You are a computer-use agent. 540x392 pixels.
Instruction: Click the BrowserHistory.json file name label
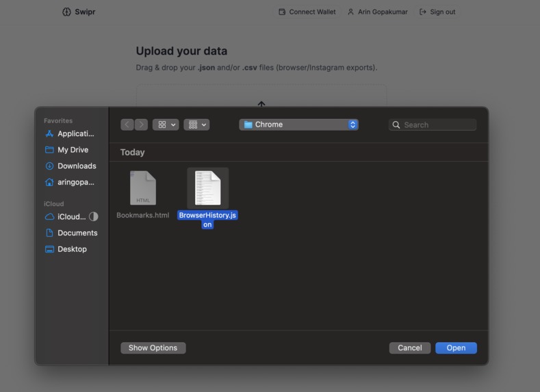[x=207, y=220]
